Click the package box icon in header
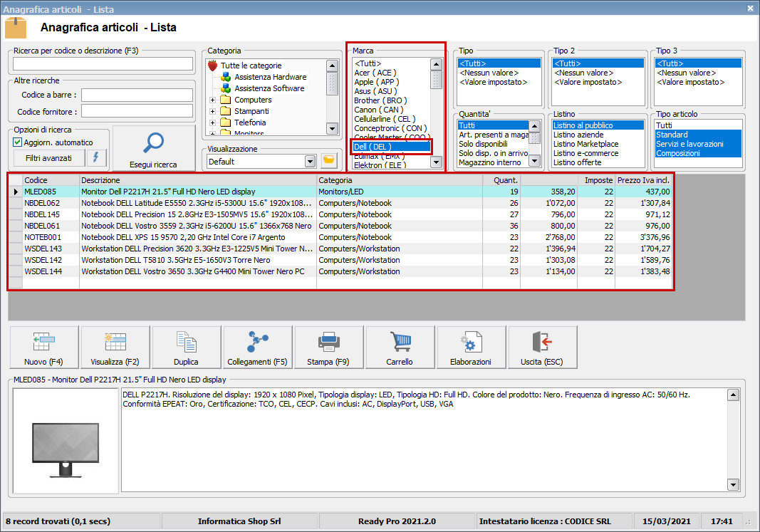760x532 pixels. [16, 28]
